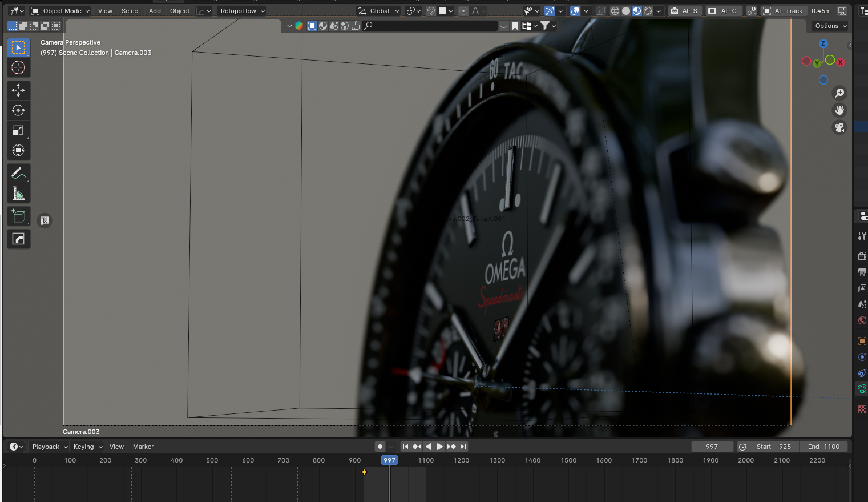The height and width of the screenshot is (502, 868).
Task: Select the Add Cube tool
Action: (18, 216)
